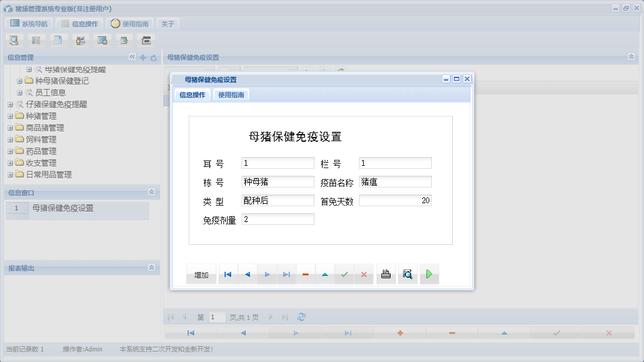Click into the 栏号 input field
This screenshot has width=644, height=362.
point(395,163)
